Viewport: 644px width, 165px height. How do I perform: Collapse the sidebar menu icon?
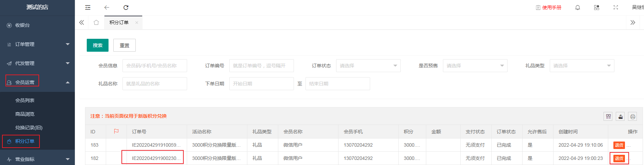(x=88, y=7)
